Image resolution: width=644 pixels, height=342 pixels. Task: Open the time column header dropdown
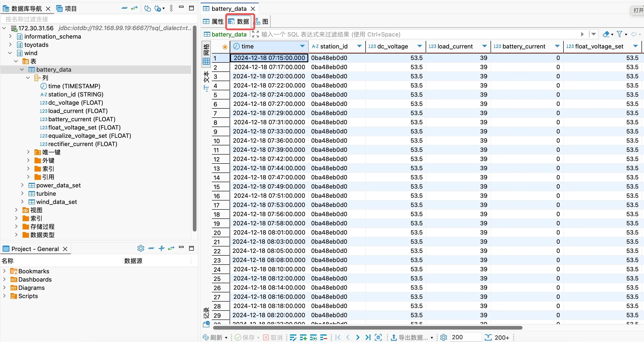pyautogui.click(x=302, y=46)
